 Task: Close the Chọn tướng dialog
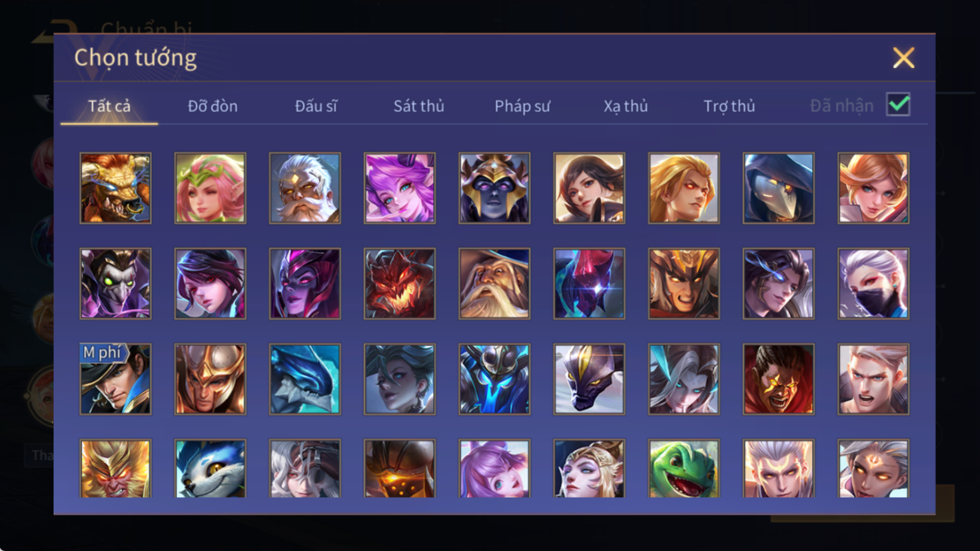pyautogui.click(x=903, y=58)
